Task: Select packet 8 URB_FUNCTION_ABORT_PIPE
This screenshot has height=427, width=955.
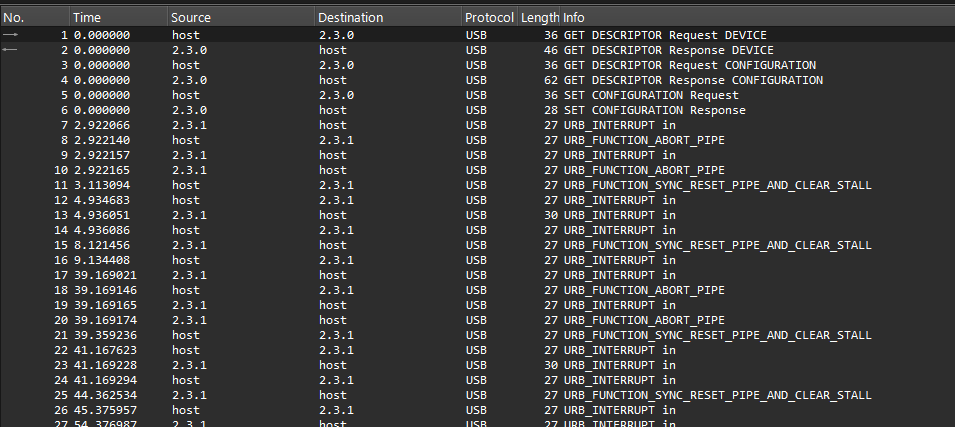Action: tap(644, 140)
